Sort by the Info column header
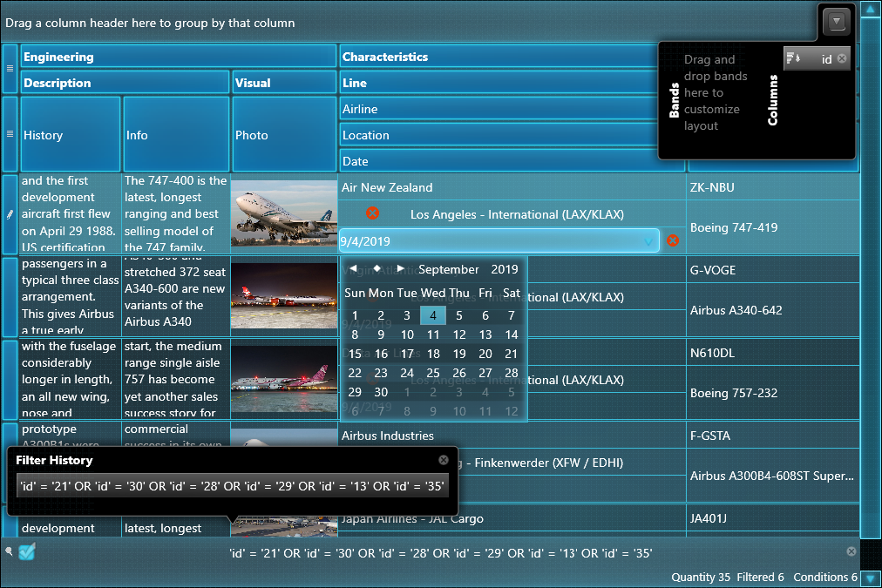Viewport: 882px width, 588px height. (176, 134)
